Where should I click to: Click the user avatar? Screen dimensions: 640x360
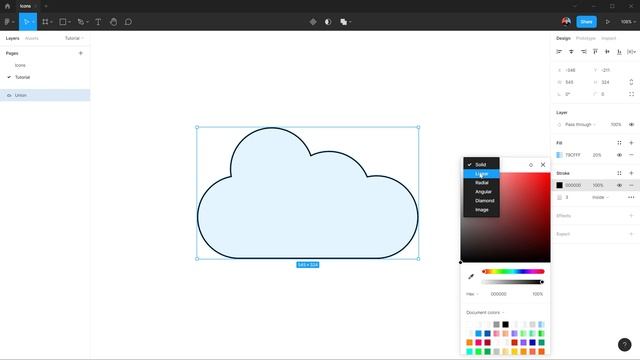pos(566,22)
